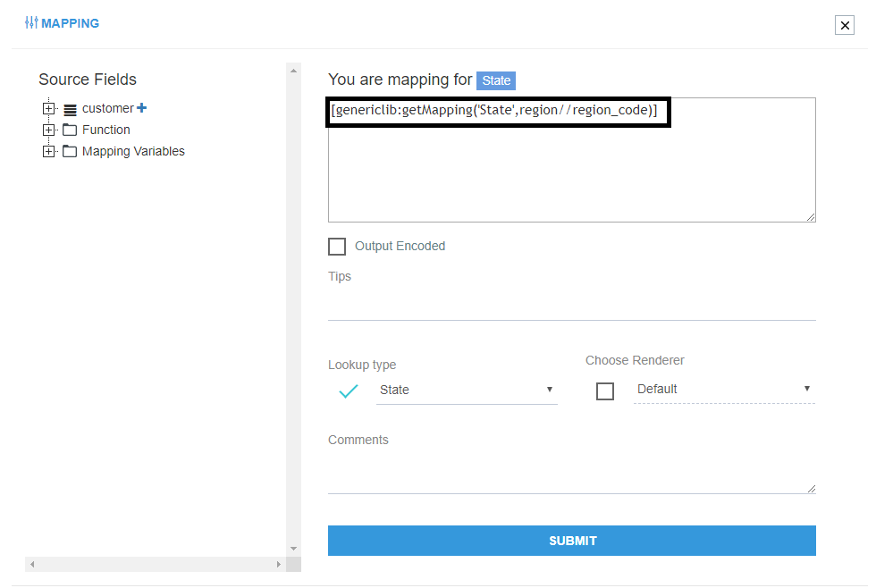
Task: Open the Lookup type State dropdown
Action: point(466,390)
